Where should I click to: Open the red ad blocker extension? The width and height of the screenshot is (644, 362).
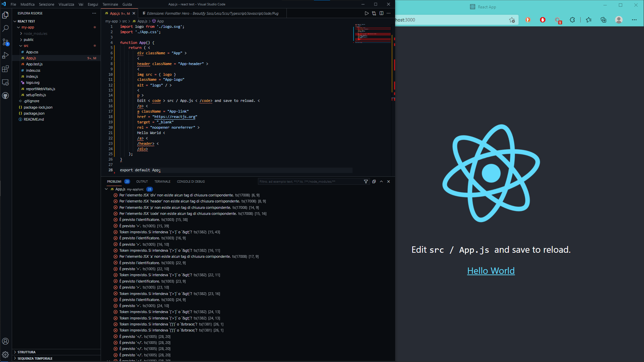[543, 20]
